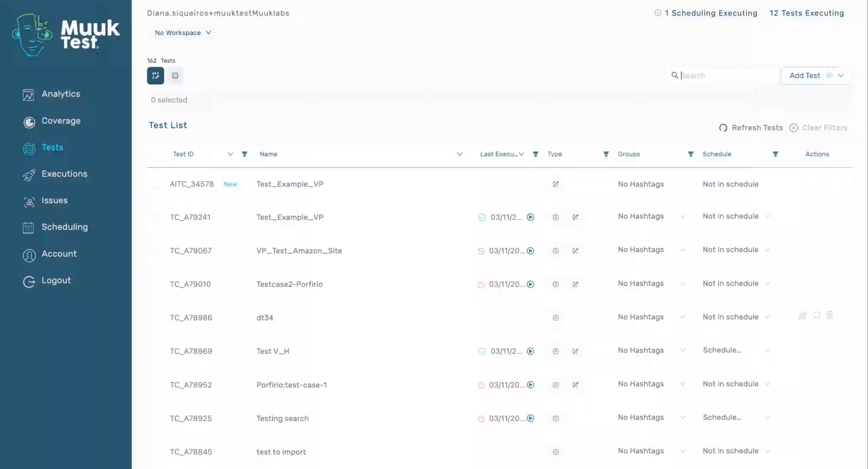Click the automated type icon for TC_A78986
The height and width of the screenshot is (469, 868).
(556, 318)
